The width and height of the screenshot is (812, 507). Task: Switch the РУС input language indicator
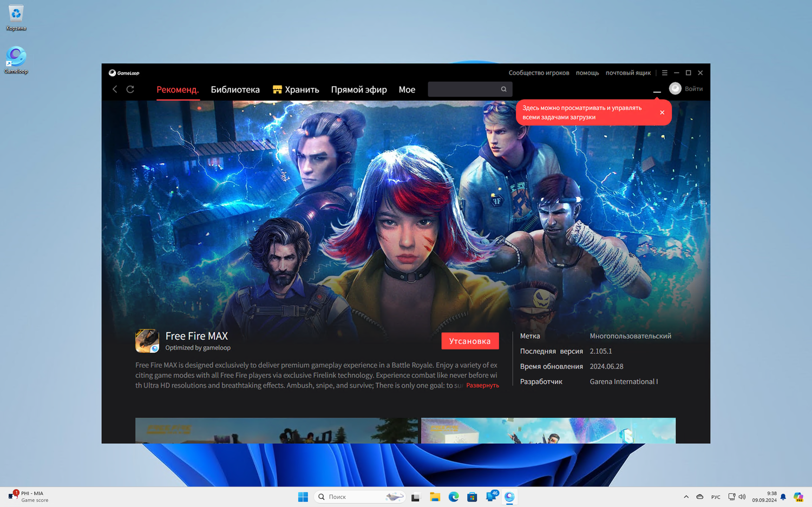716,497
